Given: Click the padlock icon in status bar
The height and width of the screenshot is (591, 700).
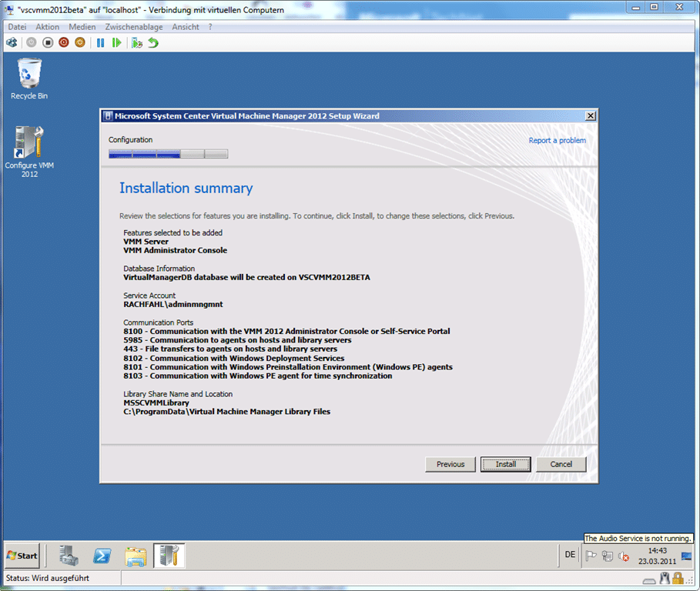Looking at the screenshot, I should 678,578.
